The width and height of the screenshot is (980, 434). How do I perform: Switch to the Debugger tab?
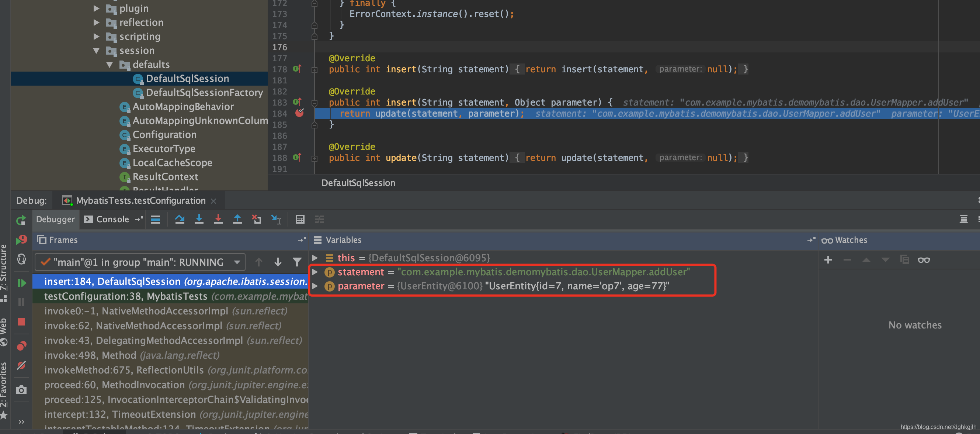tap(56, 219)
